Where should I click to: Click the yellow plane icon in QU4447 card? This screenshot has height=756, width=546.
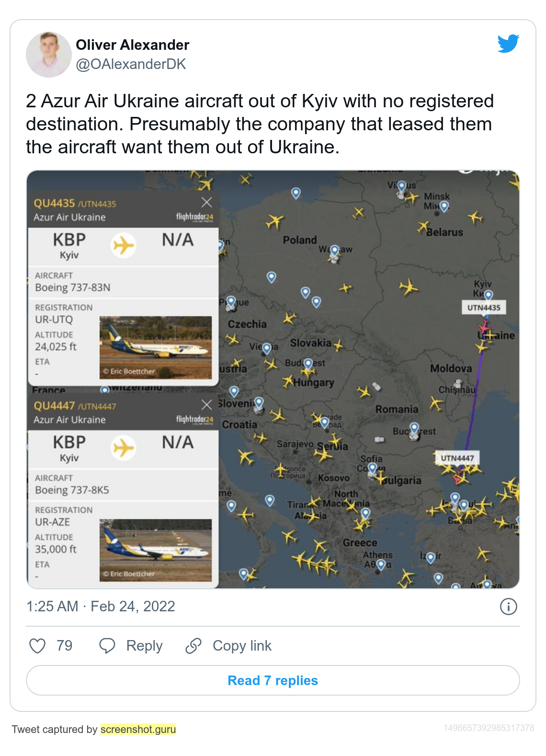pos(124,448)
